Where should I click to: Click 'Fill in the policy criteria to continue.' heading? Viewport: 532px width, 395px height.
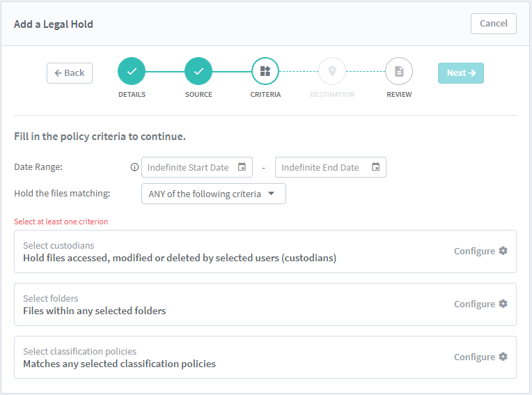point(100,137)
